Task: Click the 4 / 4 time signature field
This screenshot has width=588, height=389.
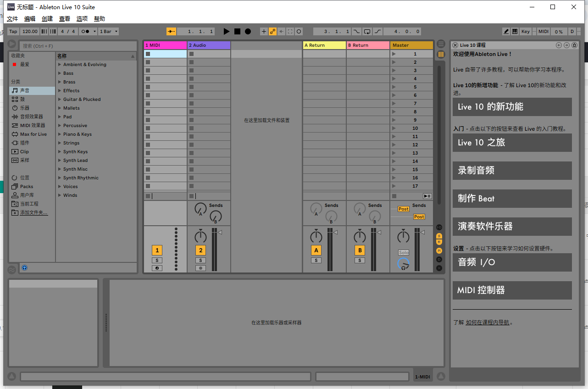Action: point(68,31)
